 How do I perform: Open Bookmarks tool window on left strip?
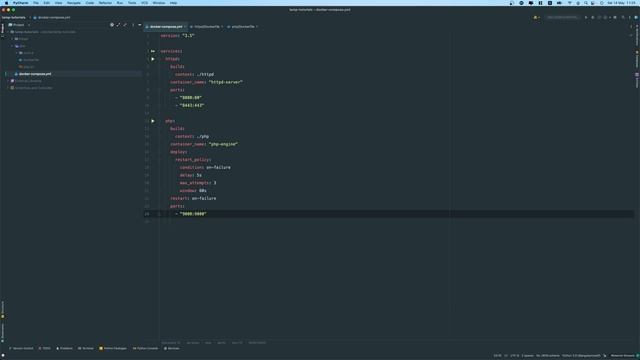click(2, 333)
